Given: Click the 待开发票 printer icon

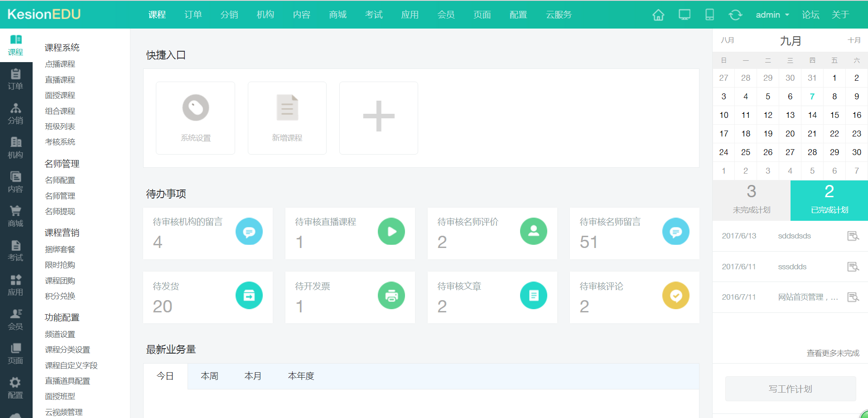Looking at the screenshot, I should coord(391,296).
